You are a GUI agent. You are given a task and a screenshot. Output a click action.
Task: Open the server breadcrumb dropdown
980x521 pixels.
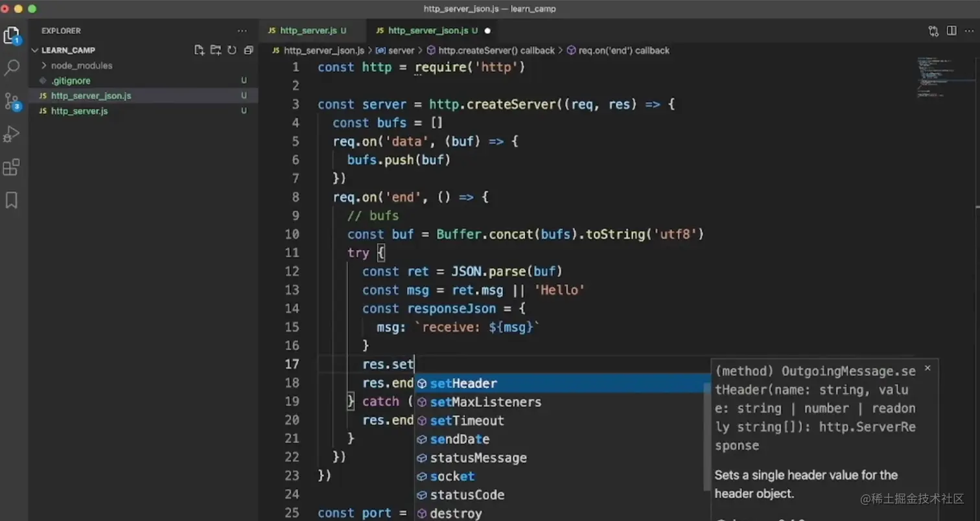click(x=395, y=50)
